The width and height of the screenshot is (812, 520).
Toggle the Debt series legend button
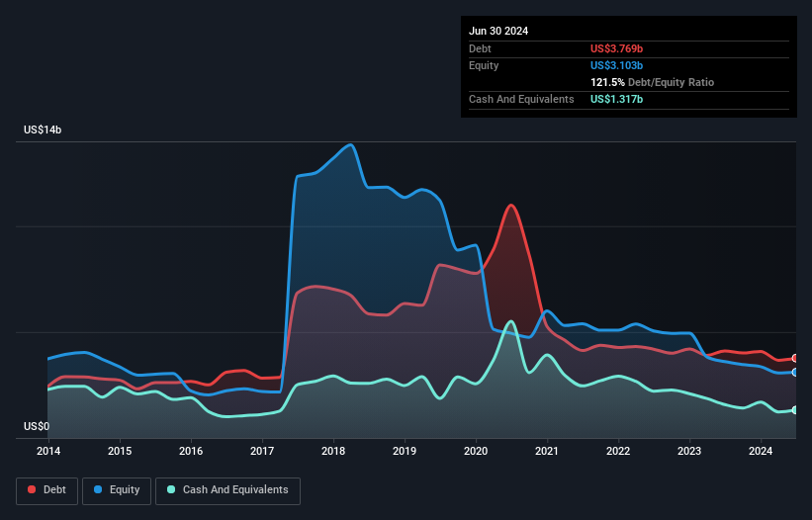[46, 490]
